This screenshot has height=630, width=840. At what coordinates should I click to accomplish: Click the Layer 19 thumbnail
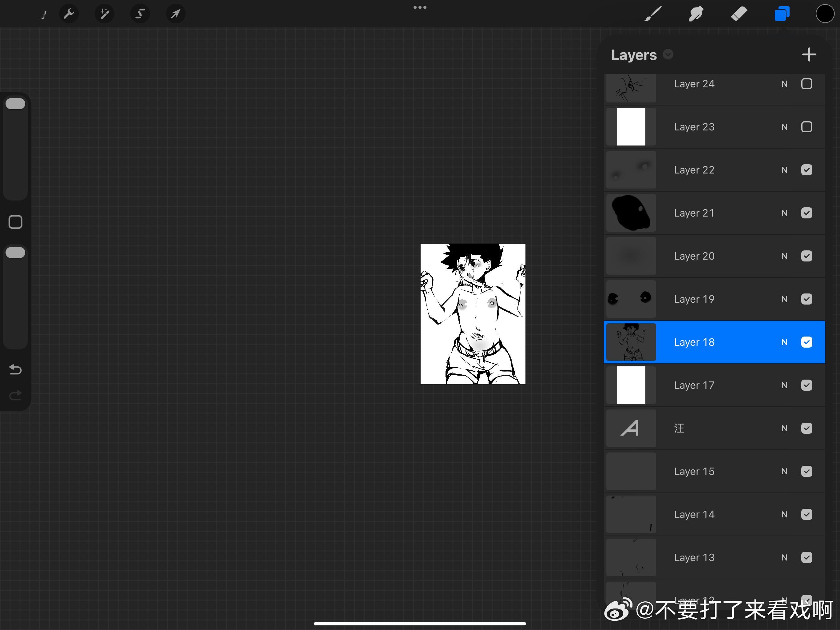(x=631, y=299)
